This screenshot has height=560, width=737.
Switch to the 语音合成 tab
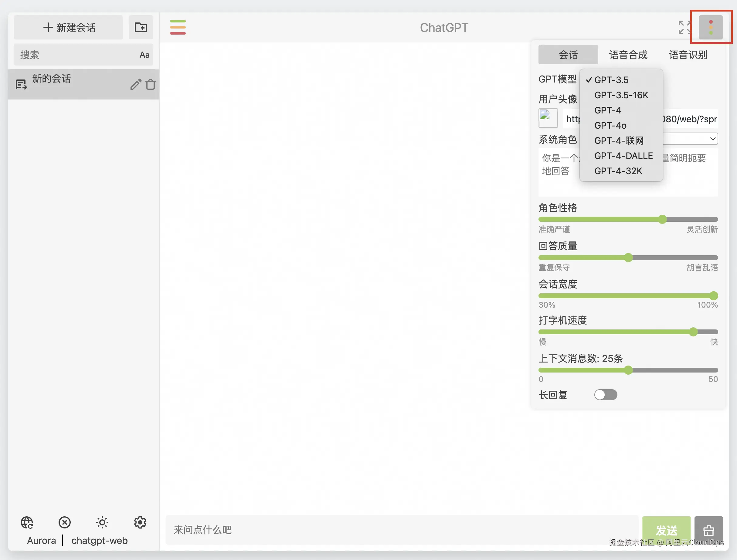pyautogui.click(x=628, y=55)
